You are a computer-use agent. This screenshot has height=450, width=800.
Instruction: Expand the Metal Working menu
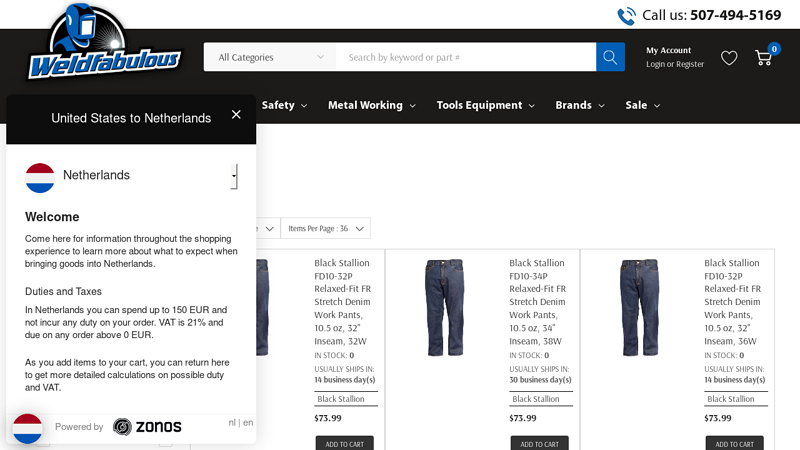pos(371,105)
